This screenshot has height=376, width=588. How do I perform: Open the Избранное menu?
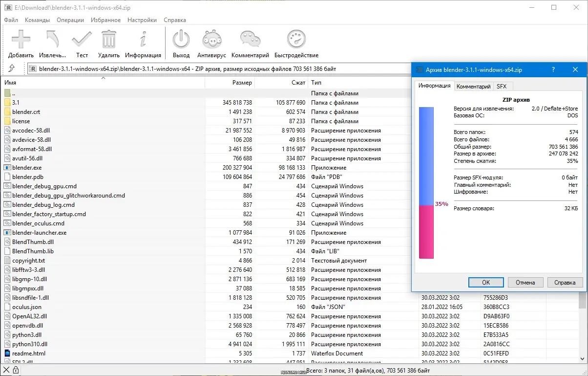coord(105,20)
